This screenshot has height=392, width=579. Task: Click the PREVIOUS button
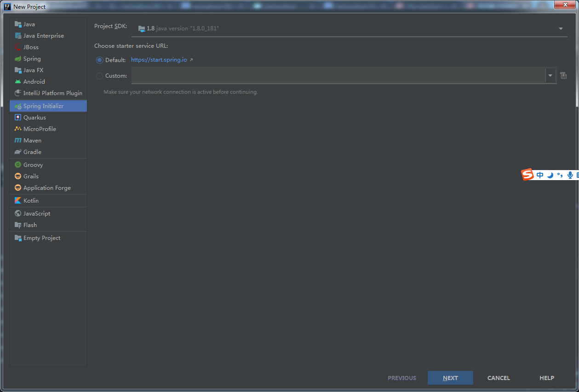tap(402, 378)
